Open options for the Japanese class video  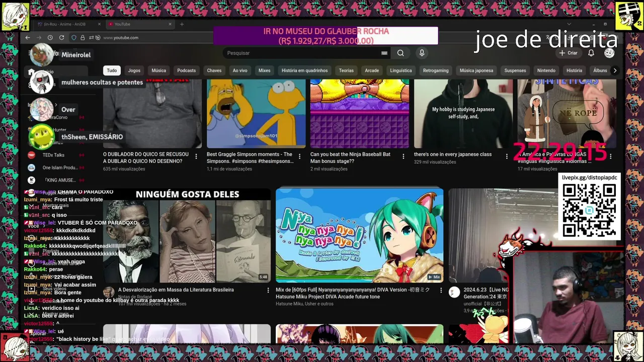507,156
